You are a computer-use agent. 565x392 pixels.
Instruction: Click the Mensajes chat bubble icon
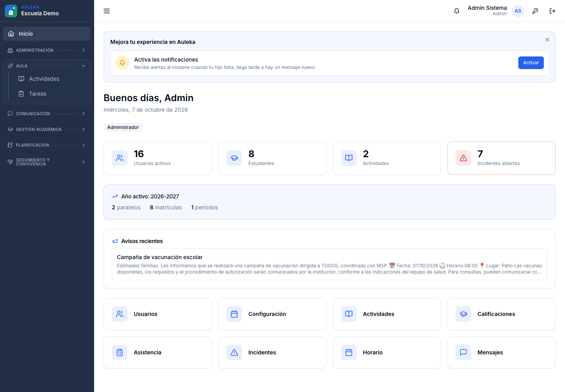click(x=463, y=352)
